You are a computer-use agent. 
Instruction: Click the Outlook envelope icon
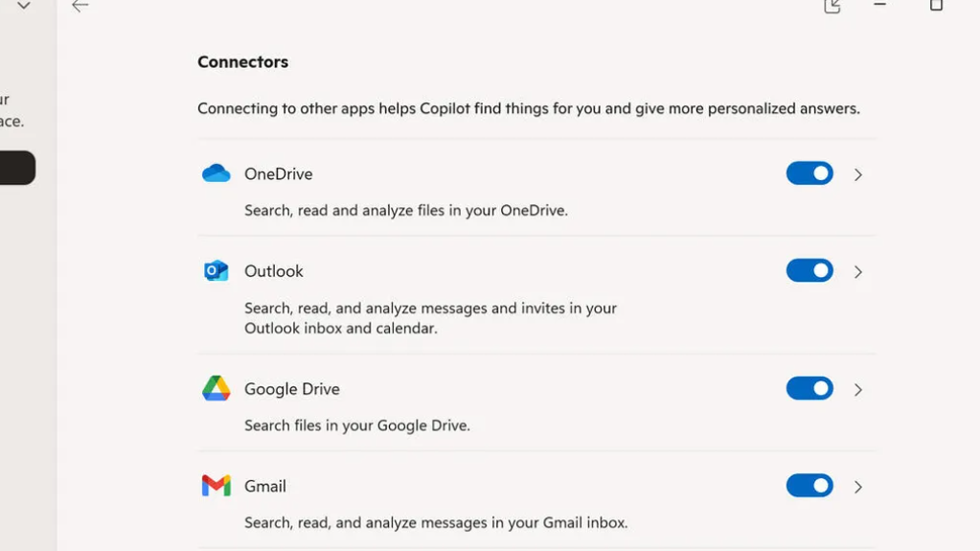coord(217,271)
